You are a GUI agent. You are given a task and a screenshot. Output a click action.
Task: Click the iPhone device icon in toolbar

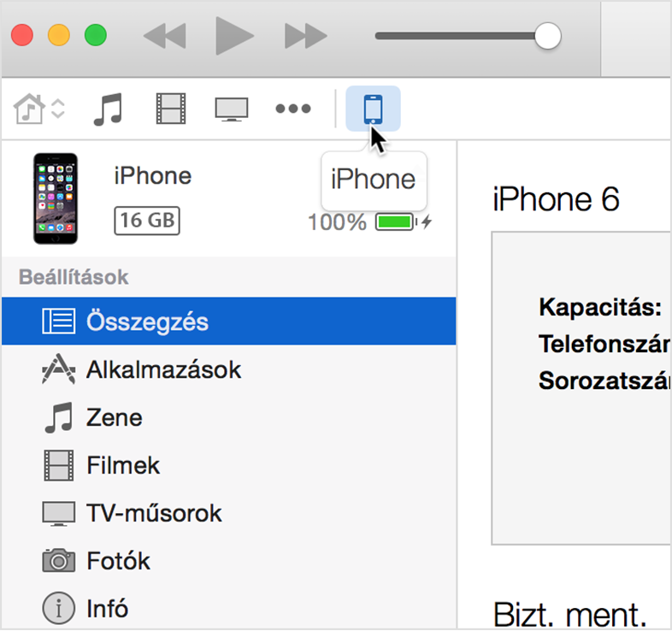coord(373,109)
